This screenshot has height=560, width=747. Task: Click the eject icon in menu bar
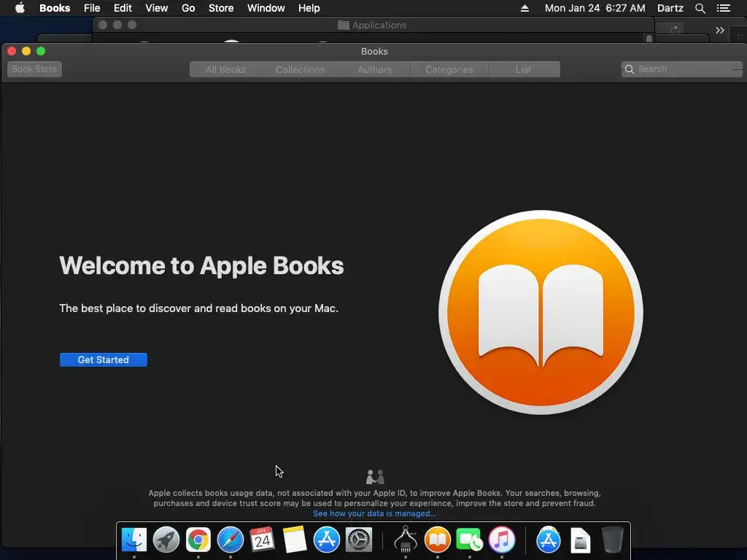click(x=525, y=8)
